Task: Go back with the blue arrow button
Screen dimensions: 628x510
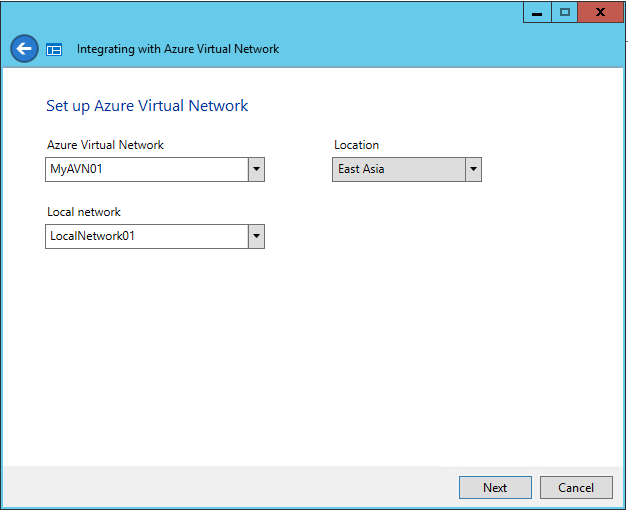Action: 24,48
